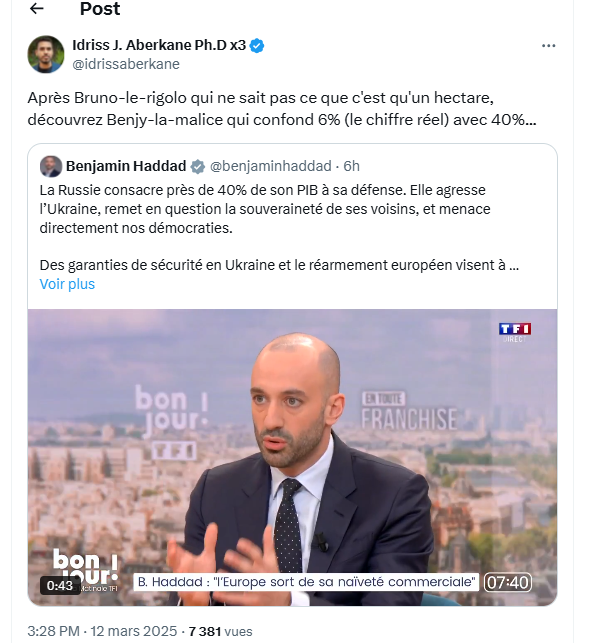The image size is (595, 643).
Task: Play the TF1 interview video
Action: point(292,457)
